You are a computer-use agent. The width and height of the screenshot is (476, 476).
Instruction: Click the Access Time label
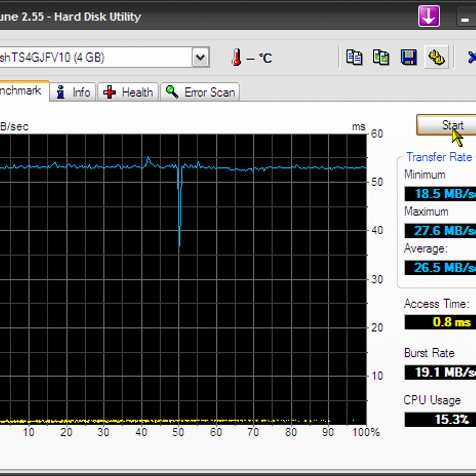click(x=436, y=304)
